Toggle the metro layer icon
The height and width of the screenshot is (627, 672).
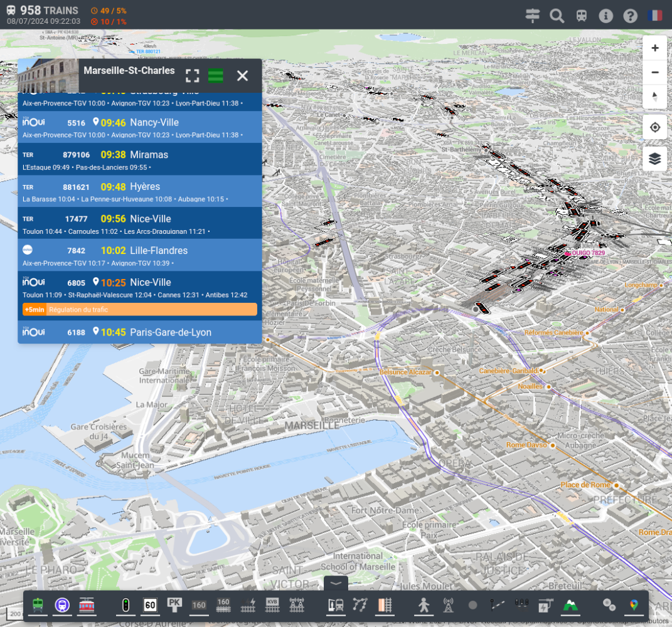62,605
